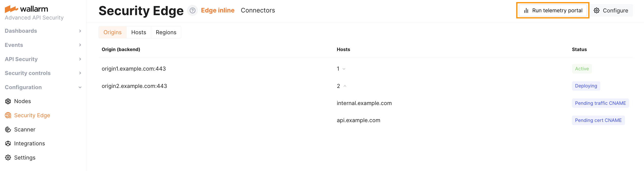Click the Nodes sidebar icon
The width and height of the screenshot is (644, 171).
click(8, 101)
